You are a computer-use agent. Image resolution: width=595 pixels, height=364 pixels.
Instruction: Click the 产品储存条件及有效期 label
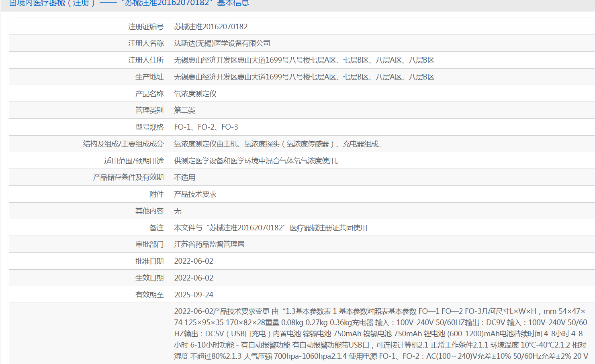click(129, 177)
